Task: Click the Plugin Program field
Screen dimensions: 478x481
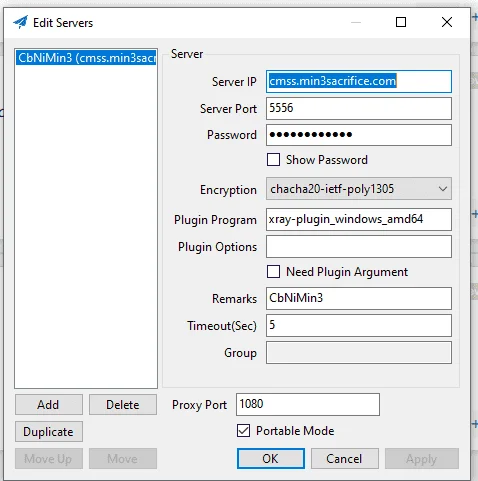Action: click(359, 219)
